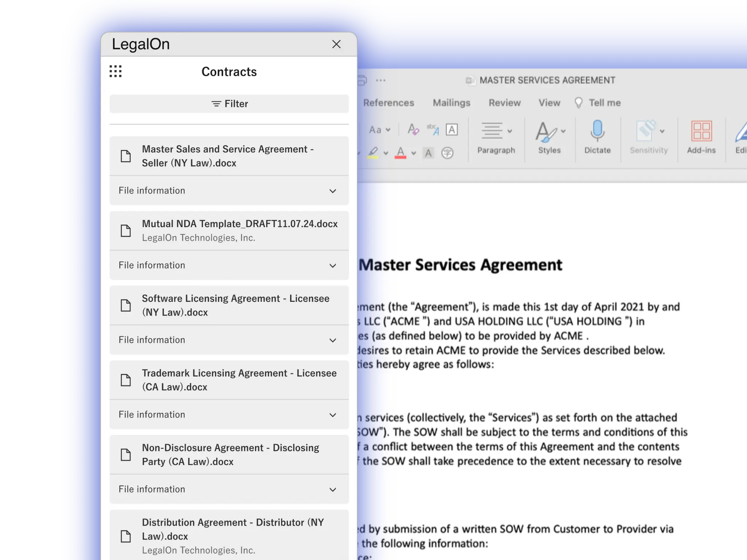This screenshot has height=560, width=747.
Task: Expand File information for Software Licensing Agreement
Action: click(229, 340)
